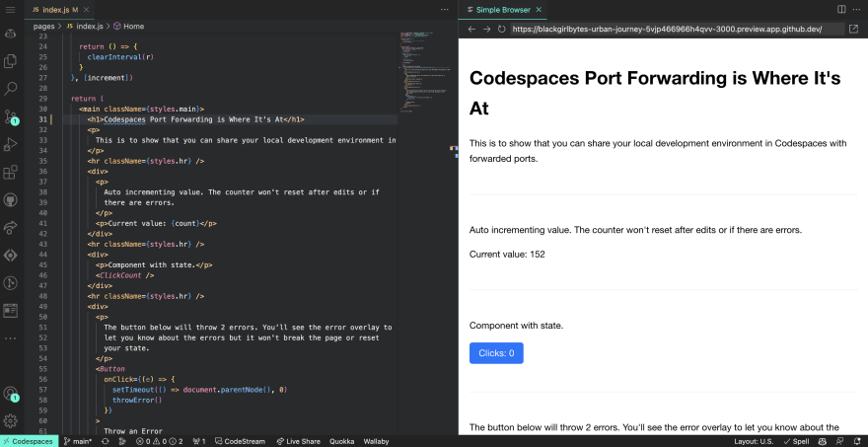The width and height of the screenshot is (868, 447).
Task: Open the Explorer view in activity bar
Action: click(11, 61)
